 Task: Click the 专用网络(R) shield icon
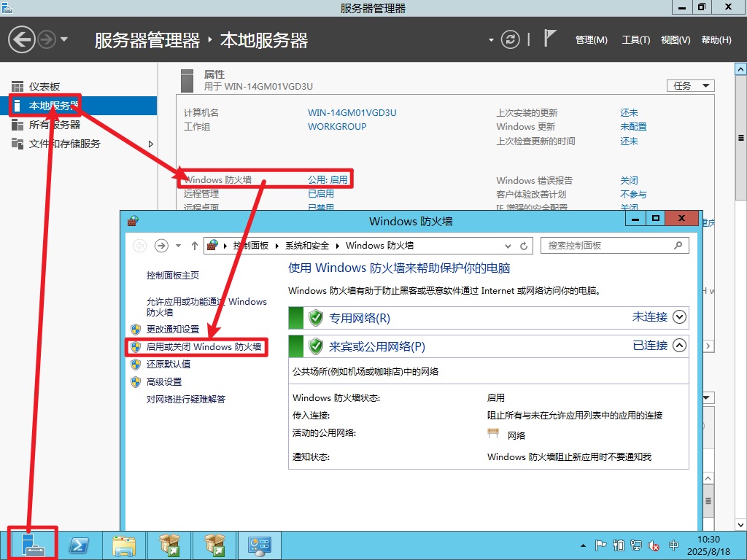tap(315, 318)
